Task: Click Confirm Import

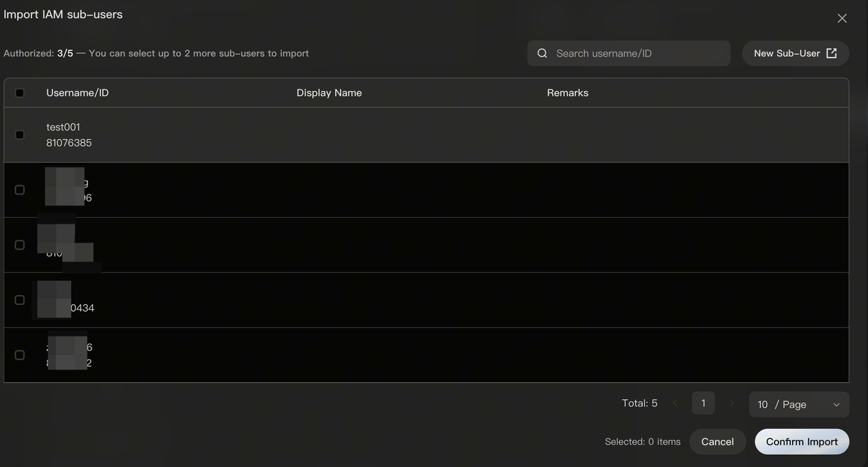Action: pos(802,442)
